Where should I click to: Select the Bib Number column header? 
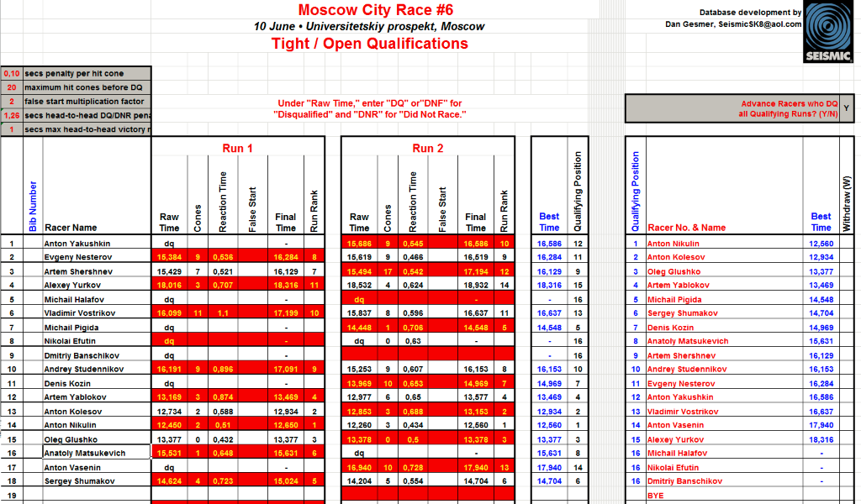33,205
